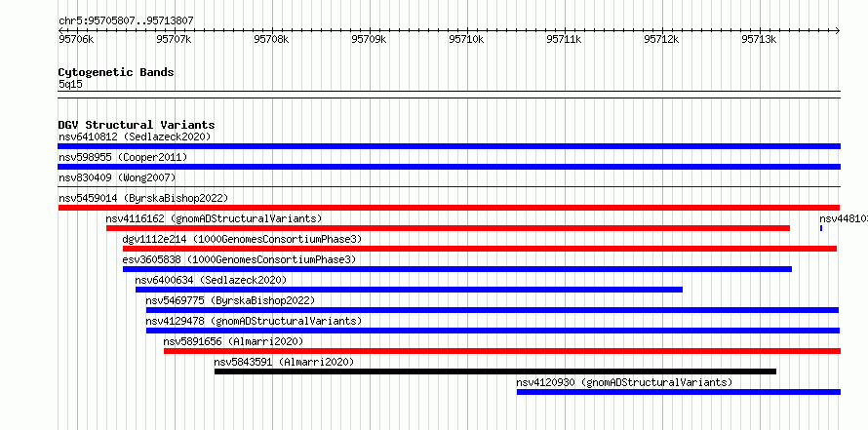Open nsv5469775 (ByrskaBishop2022) label
The height and width of the screenshot is (430, 868).
click(x=230, y=300)
